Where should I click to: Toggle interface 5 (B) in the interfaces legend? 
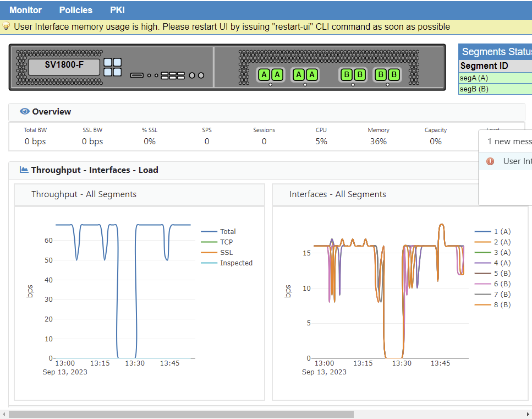(502, 273)
